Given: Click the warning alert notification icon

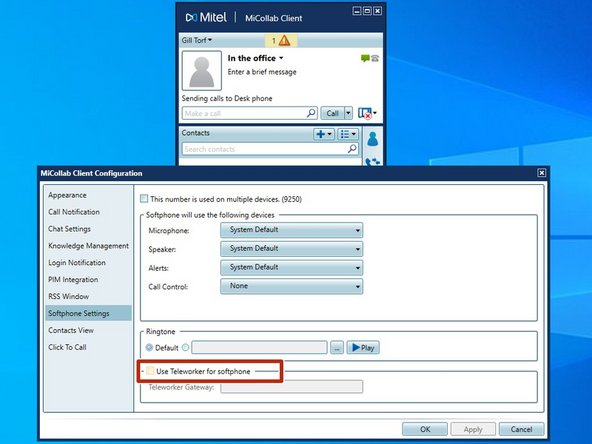Looking at the screenshot, I should click(284, 40).
